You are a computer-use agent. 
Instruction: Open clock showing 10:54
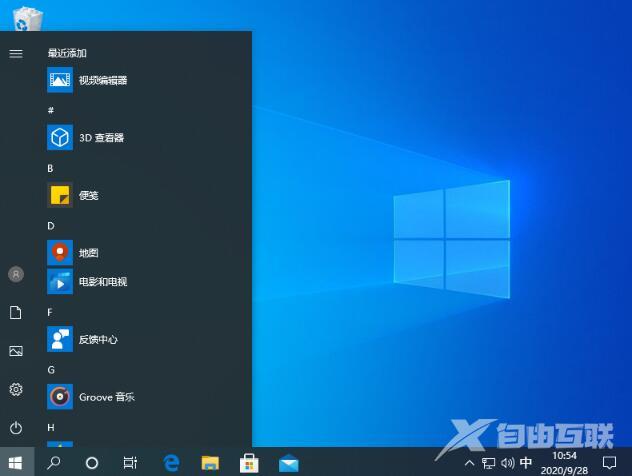point(564,455)
